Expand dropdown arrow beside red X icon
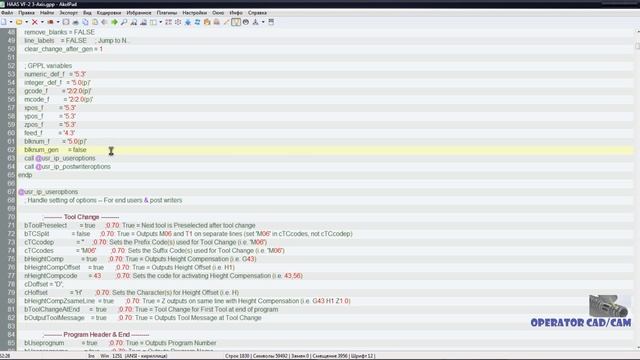Screen dimensions: 640x360 pyautogui.click(x=42, y=22)
